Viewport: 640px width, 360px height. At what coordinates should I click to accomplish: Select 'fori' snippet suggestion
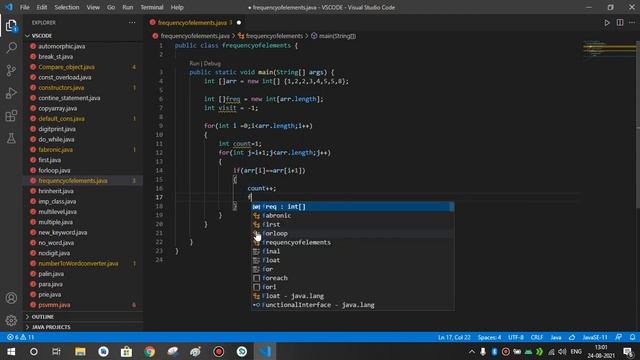[353, 287]
